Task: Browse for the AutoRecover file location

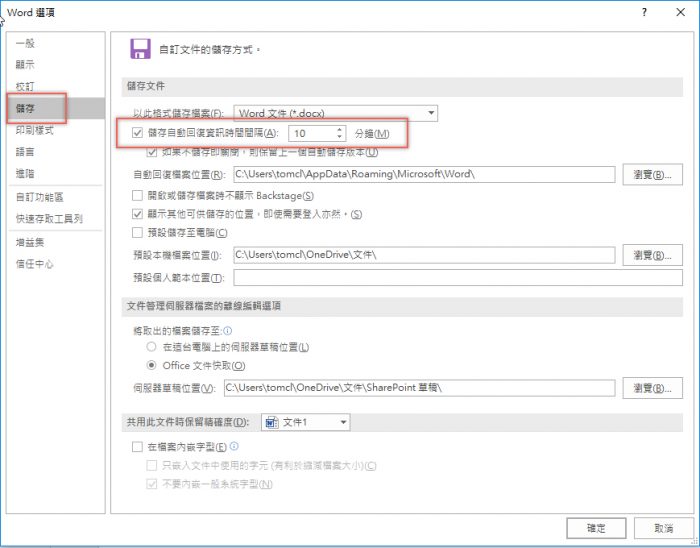Action: (653, 174)
